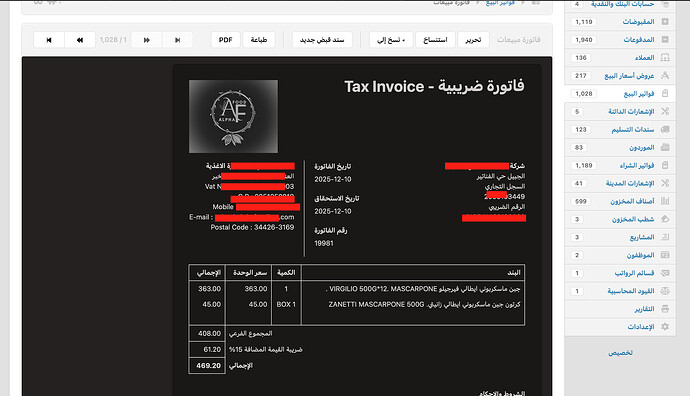Select the عروض أسعار البيع quotes icon

665,76
